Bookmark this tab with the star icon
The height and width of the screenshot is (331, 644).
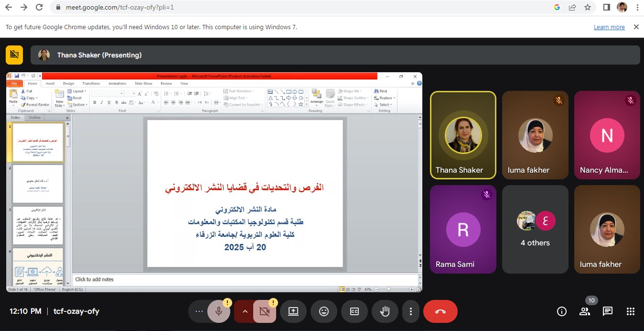pos(587,7)
